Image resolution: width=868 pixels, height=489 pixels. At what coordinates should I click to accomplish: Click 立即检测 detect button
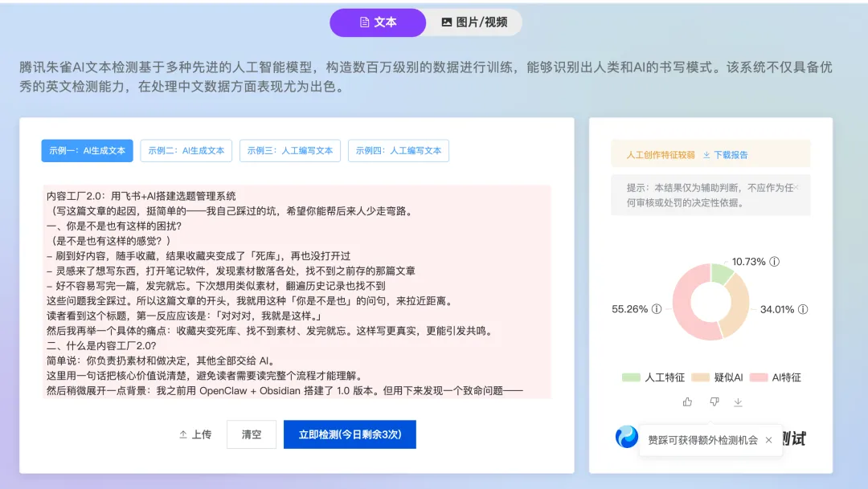coord(350,434)
